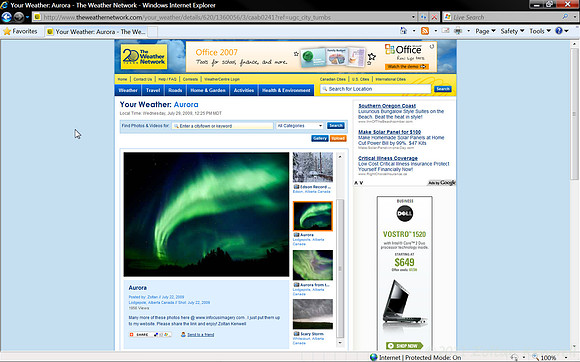580x362 pixels.
Task: Click the blue Help question mark icon
Action: tap(559, 31)
